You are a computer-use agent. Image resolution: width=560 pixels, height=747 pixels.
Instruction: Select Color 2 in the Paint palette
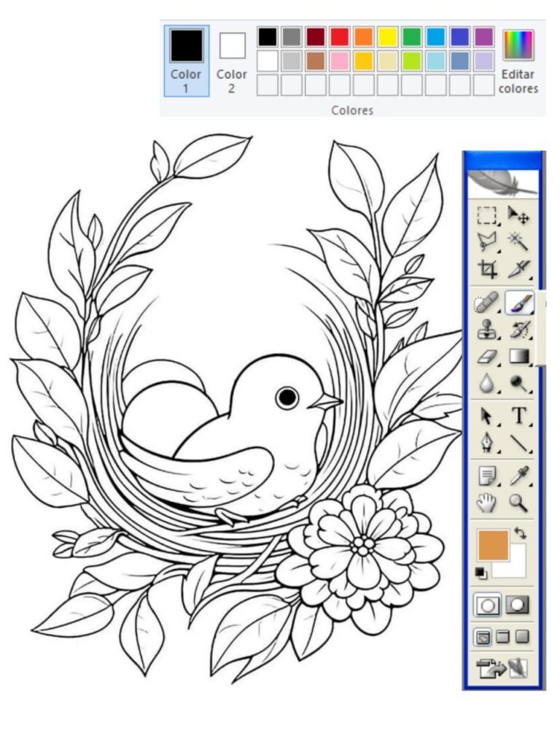tap(232, 61)
